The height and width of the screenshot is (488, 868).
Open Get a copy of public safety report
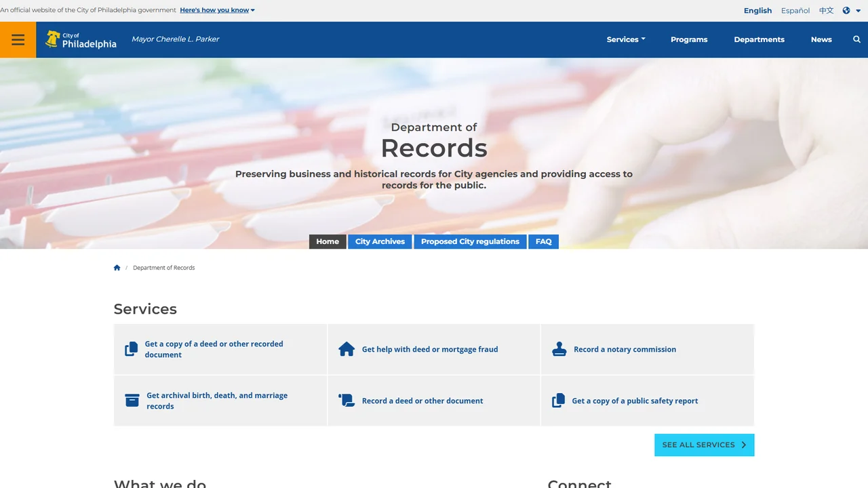tap(648, 401)
